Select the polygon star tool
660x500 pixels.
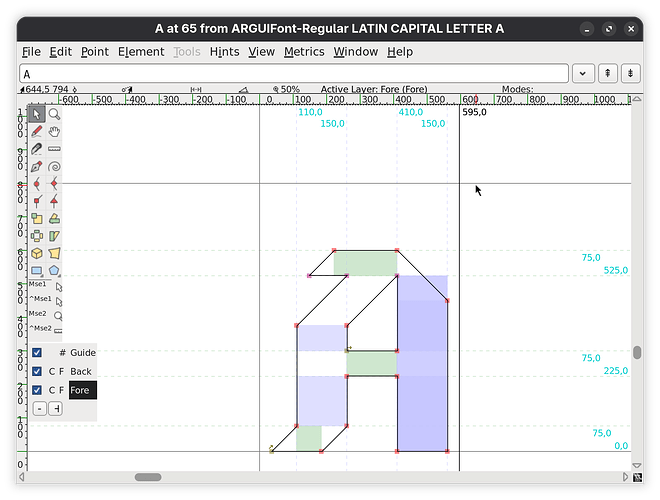tap(54, 270)
